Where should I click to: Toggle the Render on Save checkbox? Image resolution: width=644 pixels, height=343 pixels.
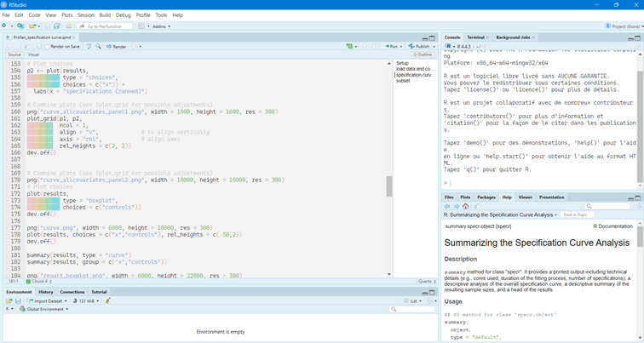click(46, 47)
